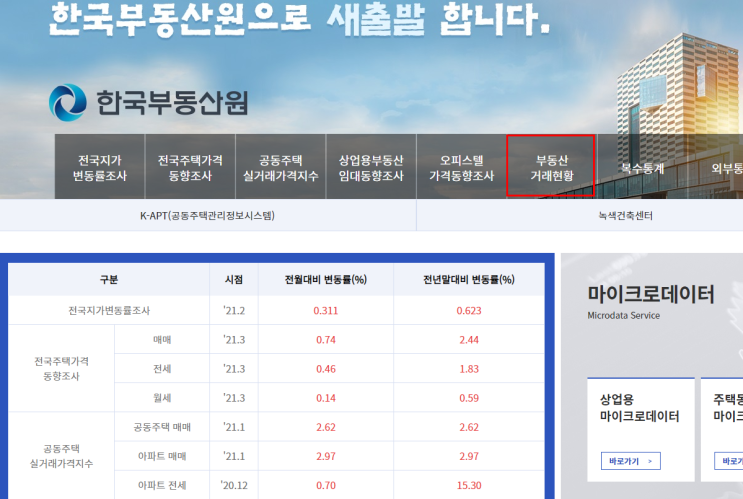Click the 한국부동산원 swirl logo icon
The width and height of the screenshot is (743, 499).
point(68,103)
